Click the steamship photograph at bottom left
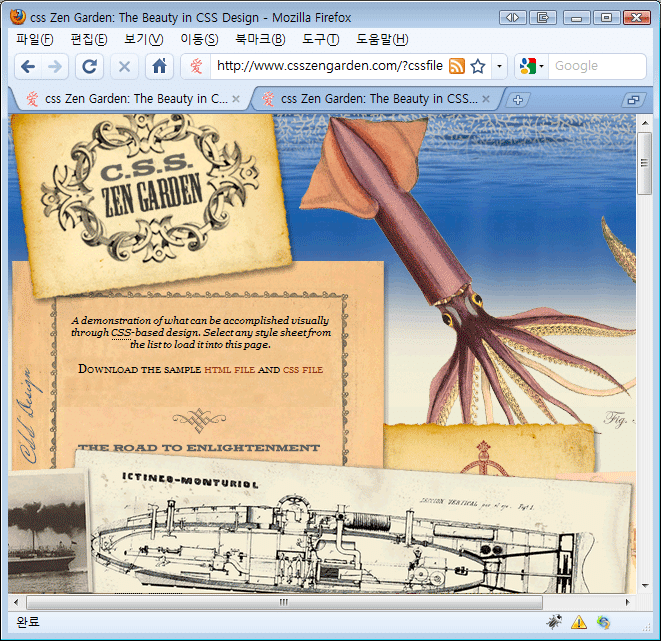 click(x=47, y=532)
